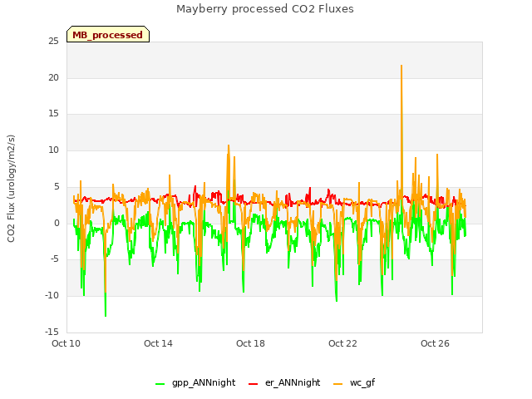Image resolution: width=532 pixels, height=399 pixels.
Task: Click the y-axis value 5
Action: [57, 186]
